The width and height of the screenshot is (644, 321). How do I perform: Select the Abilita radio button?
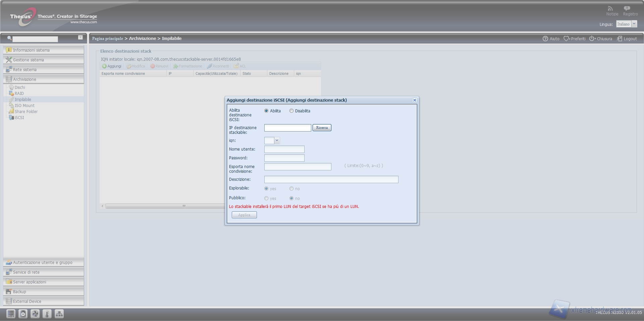click(x=266, y=111)
